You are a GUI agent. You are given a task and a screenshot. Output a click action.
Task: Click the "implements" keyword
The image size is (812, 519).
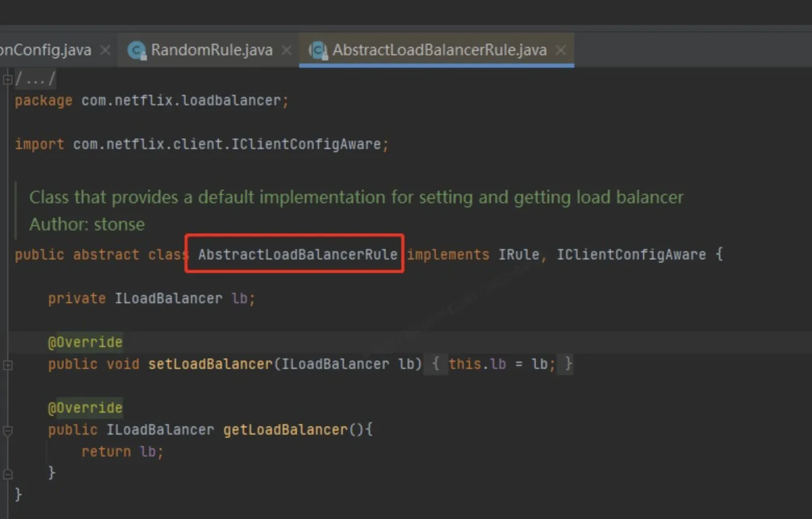(x=448, y=255)
